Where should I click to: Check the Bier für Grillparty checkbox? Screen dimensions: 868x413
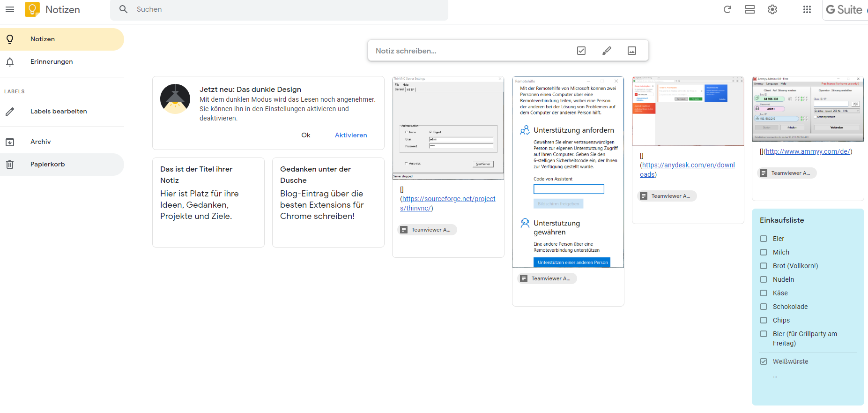click(764, 334)
